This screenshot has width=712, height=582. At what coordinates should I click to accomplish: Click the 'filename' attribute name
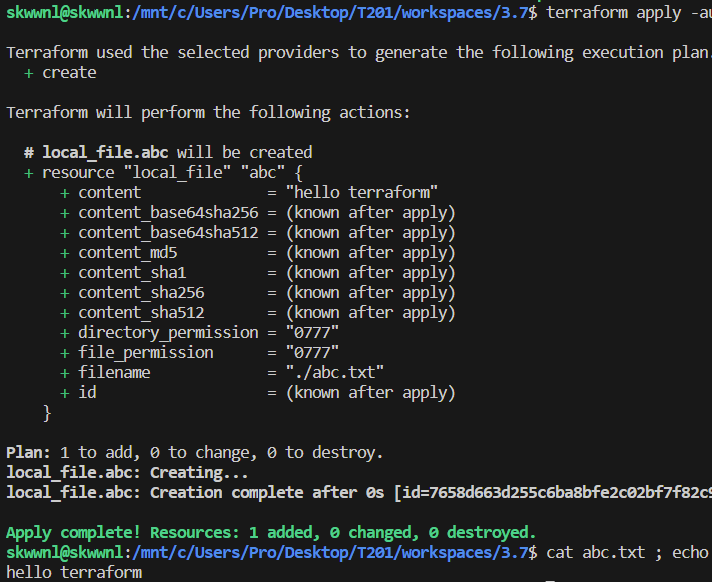click(x=114, y=372)
